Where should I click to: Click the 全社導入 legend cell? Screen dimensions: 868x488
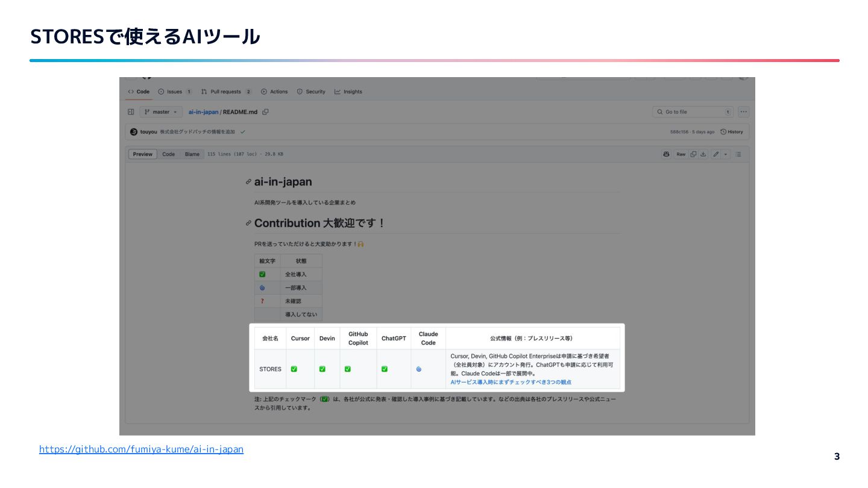click(x=301, y=274)
